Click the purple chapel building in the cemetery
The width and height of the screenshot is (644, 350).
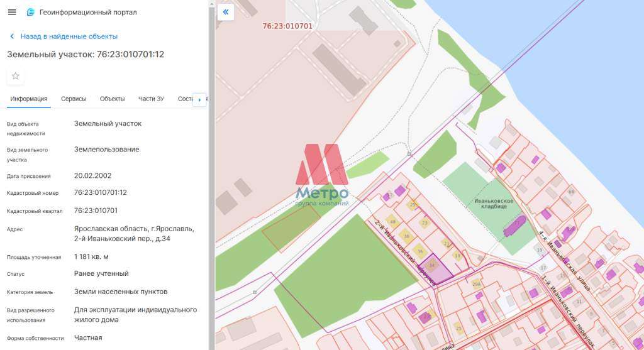pyautogui.click(x=515, y=225)
